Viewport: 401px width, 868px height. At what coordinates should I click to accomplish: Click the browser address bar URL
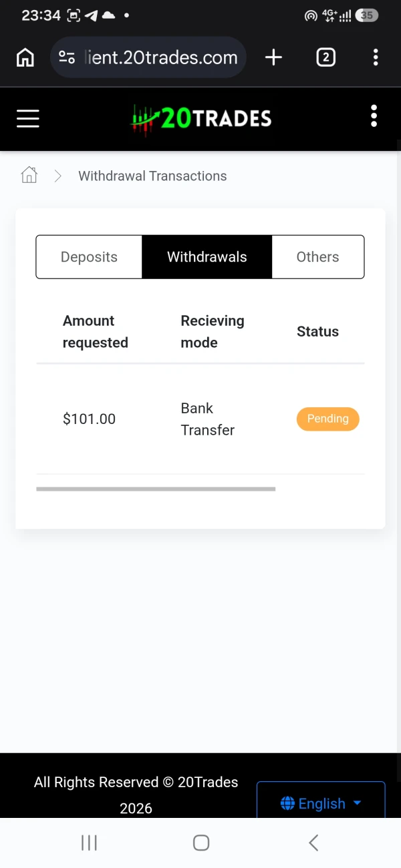tap(162, 57)
